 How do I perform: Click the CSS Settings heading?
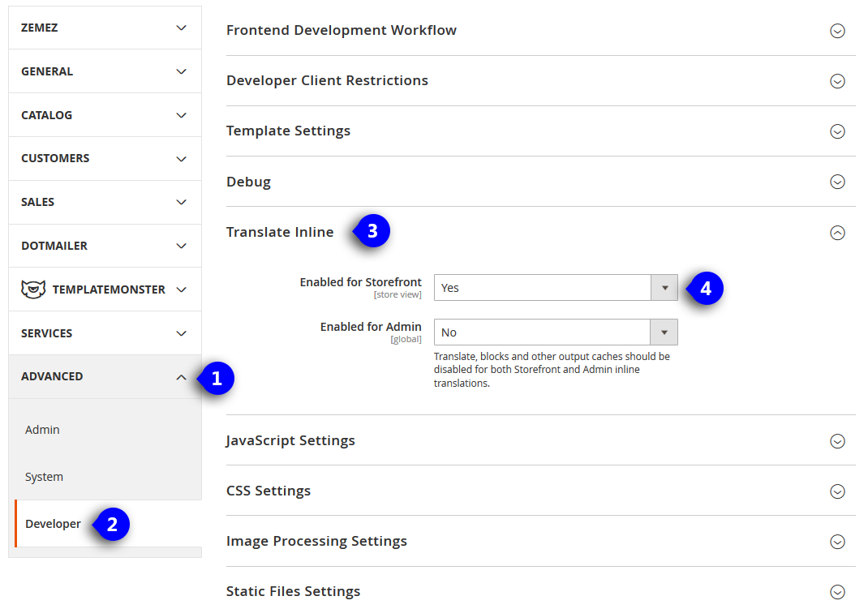click(269, 491)
